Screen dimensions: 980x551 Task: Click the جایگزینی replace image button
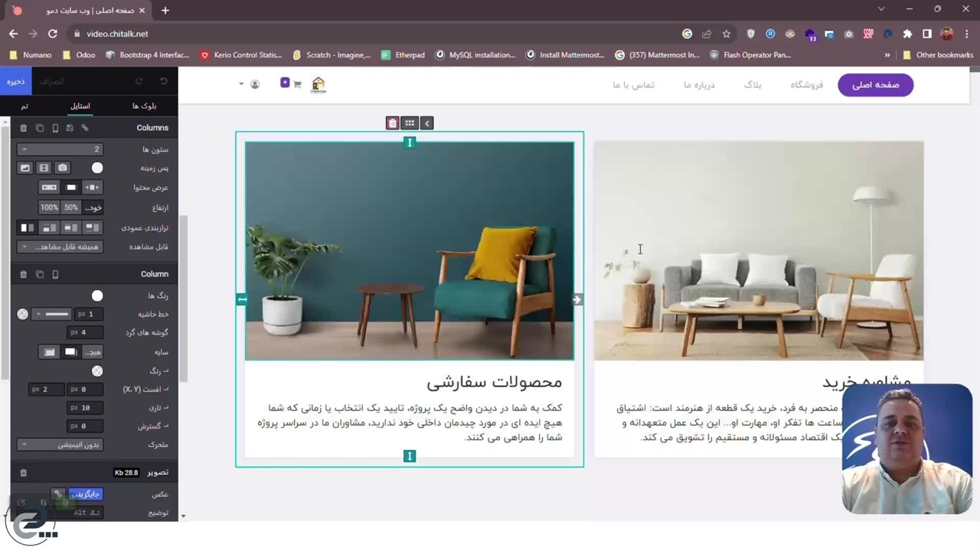[85, 494]
